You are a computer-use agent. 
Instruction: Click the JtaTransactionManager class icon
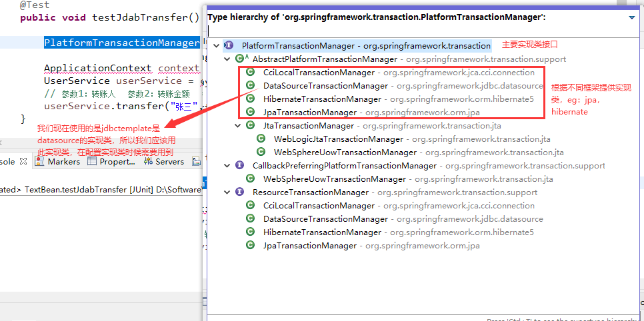pos(250,126)
